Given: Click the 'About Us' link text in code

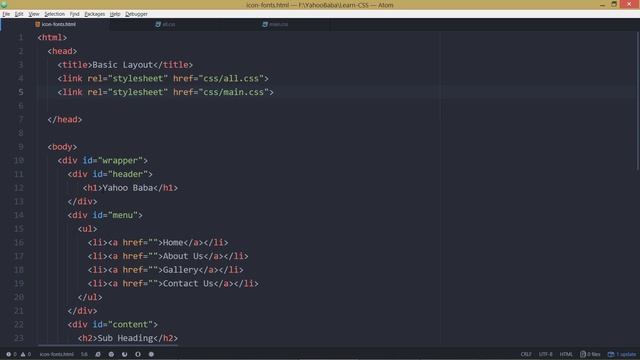Looking at the screenshot, I should [x=183, y=256].
